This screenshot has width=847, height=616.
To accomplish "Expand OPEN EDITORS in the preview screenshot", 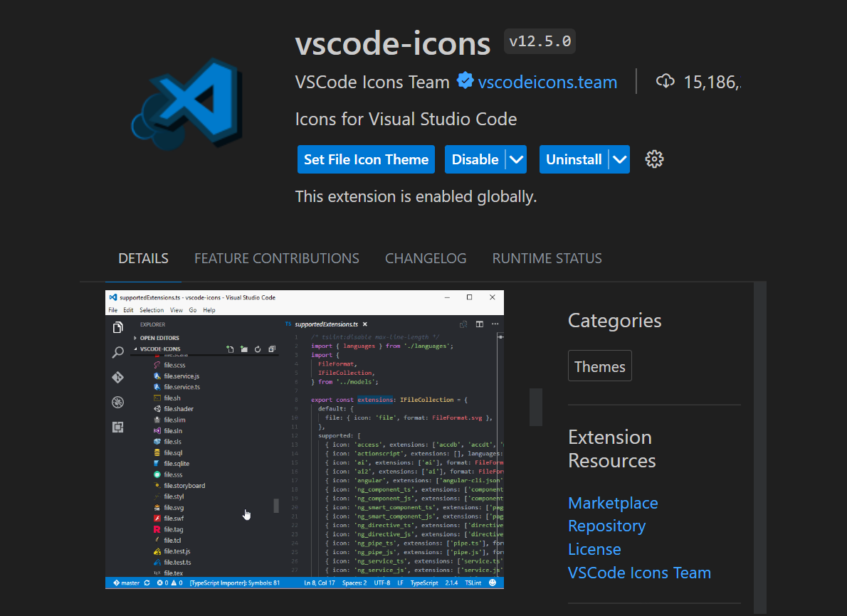I will [x=156, y=338].
